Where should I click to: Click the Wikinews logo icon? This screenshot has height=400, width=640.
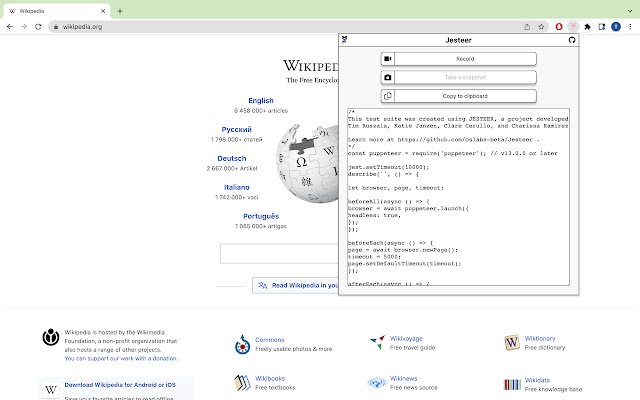click(377, 383)
